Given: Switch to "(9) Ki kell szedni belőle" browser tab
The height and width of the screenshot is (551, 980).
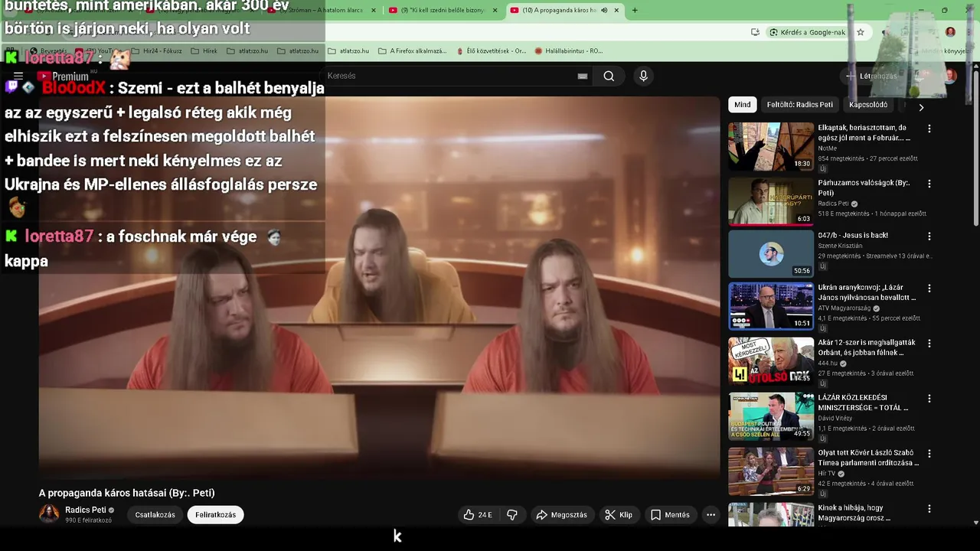Looking at the screenshot, I should (444, 10).
